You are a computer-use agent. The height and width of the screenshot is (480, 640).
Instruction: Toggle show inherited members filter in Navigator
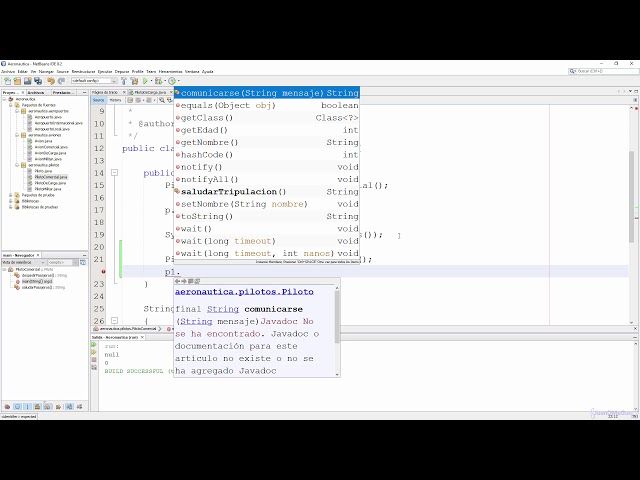pyautogui.click(x=7, y=407)
